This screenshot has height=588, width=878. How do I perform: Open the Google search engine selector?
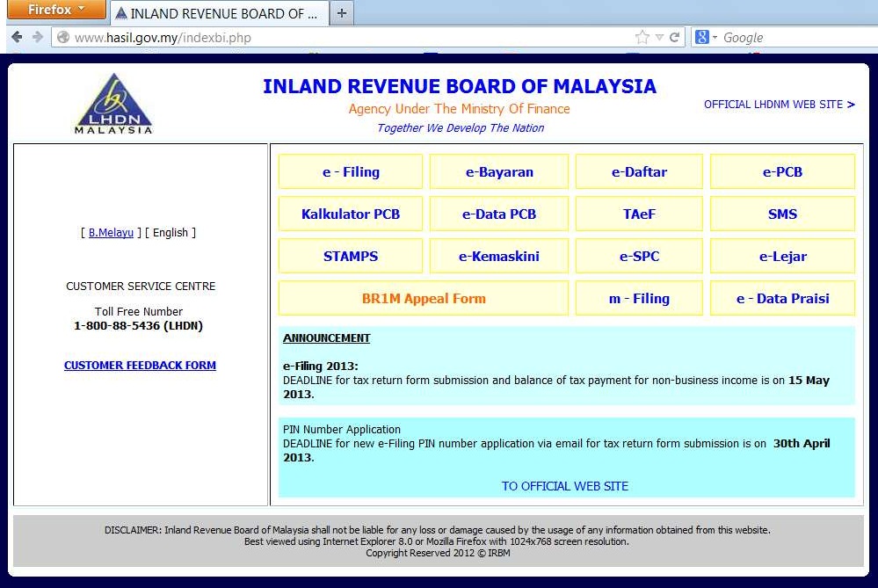tap(706, 38)
